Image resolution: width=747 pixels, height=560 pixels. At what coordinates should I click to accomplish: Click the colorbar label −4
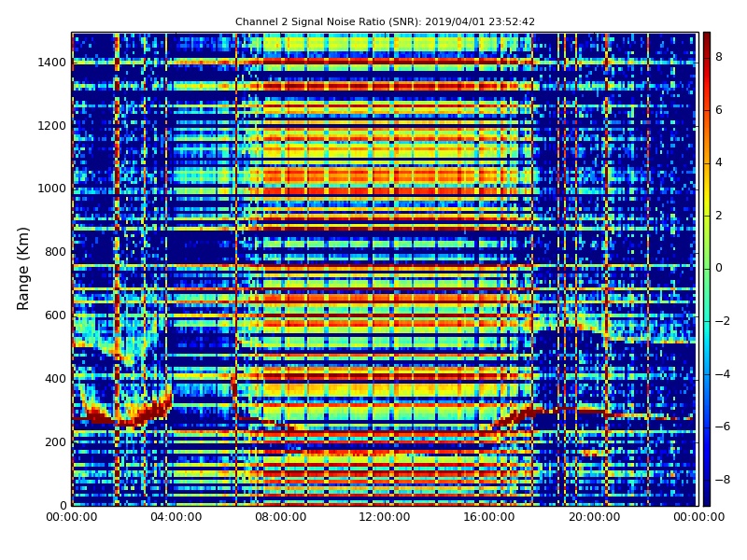point(722,374)
